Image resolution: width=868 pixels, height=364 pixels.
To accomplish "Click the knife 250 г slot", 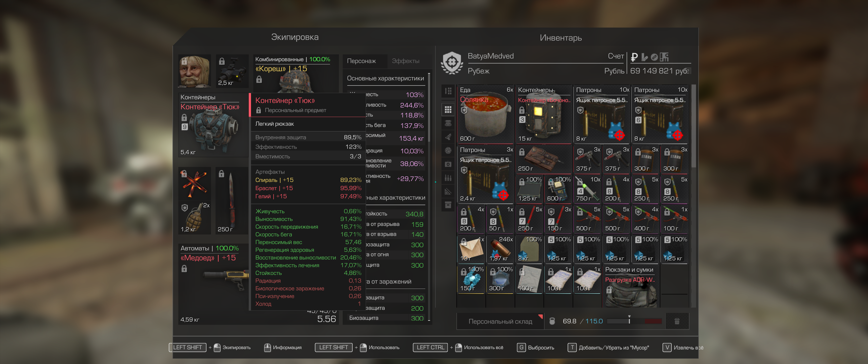I will coord(232,201).
